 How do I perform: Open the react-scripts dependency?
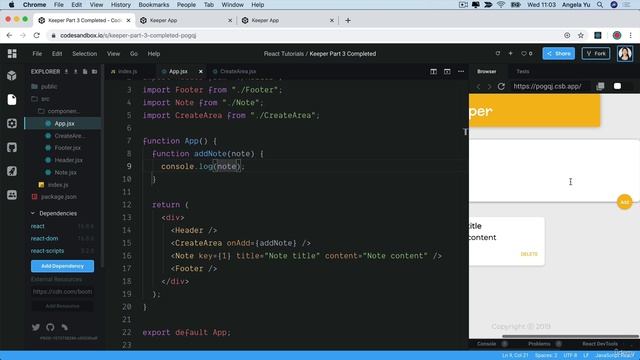click(47, 251)
